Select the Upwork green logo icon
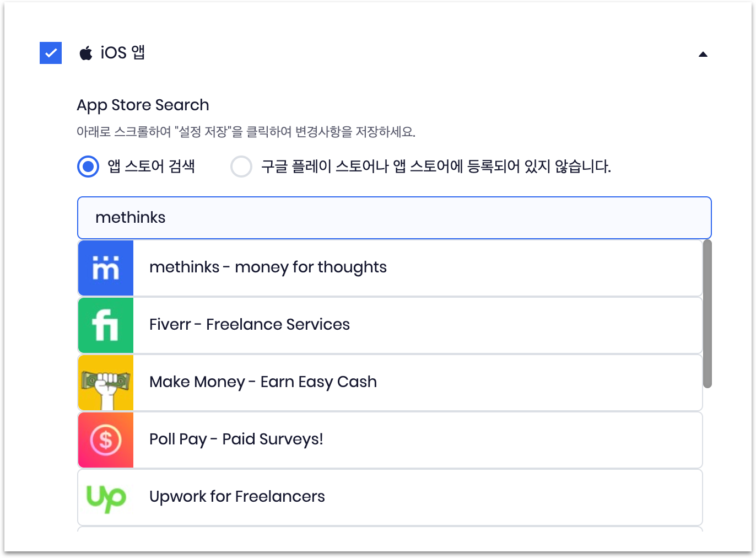Image resolution: width=756 pixels, height=558 pixels. (x=105, y=497)
